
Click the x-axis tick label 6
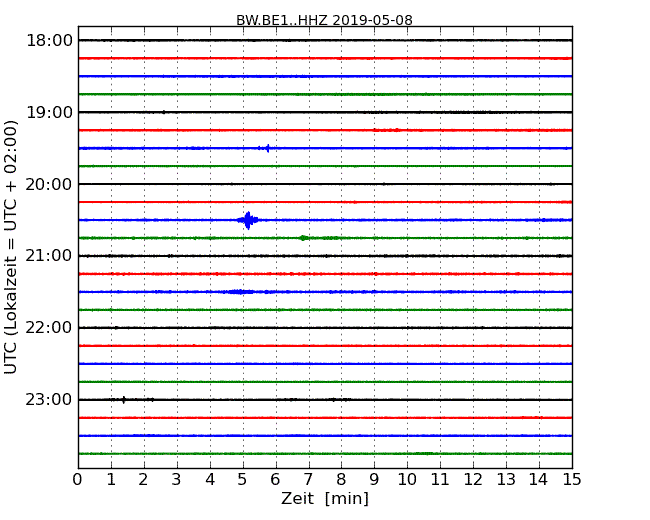(x=275, y=479)
